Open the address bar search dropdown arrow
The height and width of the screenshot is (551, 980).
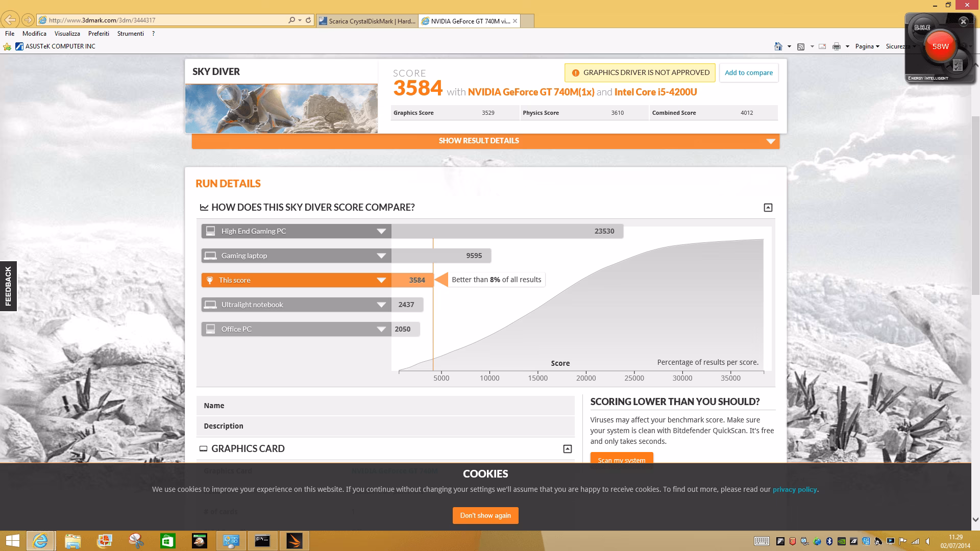point(300,20)
